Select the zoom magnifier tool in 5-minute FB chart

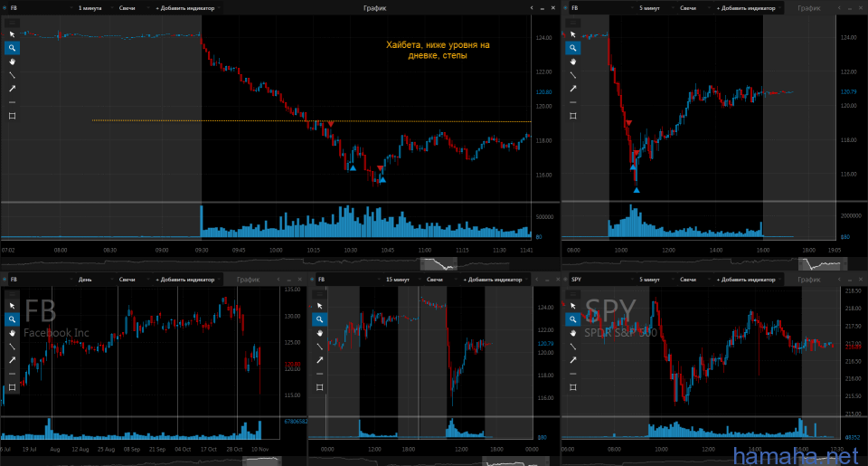pos(573,48)
